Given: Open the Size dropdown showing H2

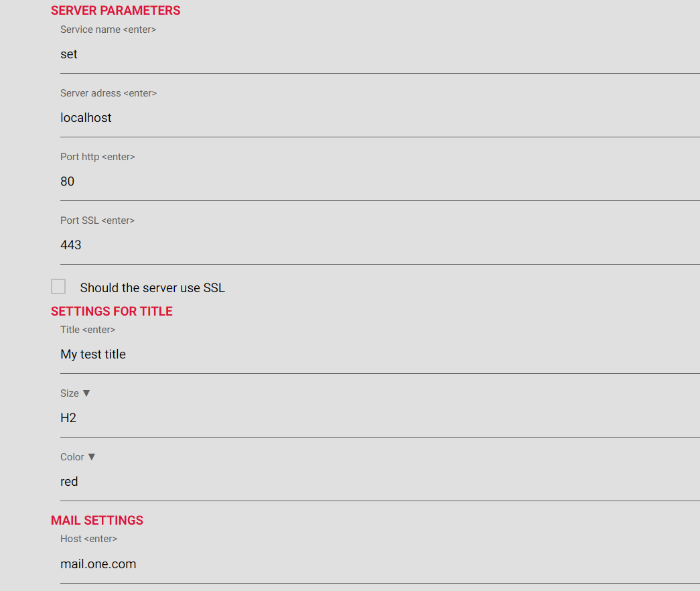Looking at the screenshot, I should [375, 418].
